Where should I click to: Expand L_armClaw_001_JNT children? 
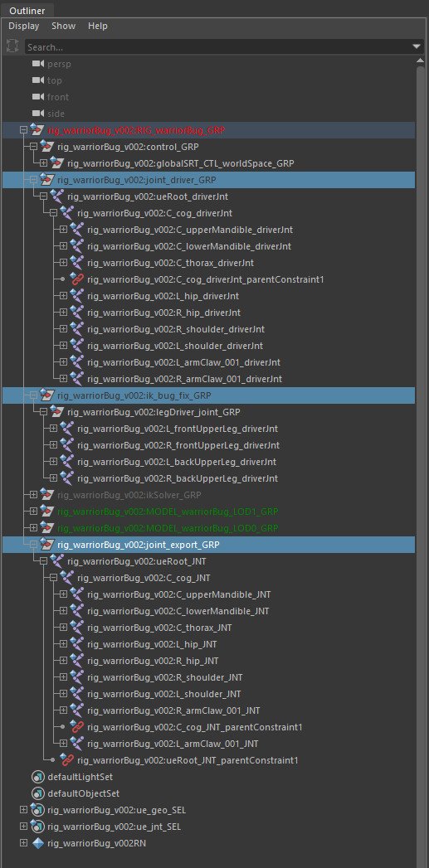click(x=63, y=744)
